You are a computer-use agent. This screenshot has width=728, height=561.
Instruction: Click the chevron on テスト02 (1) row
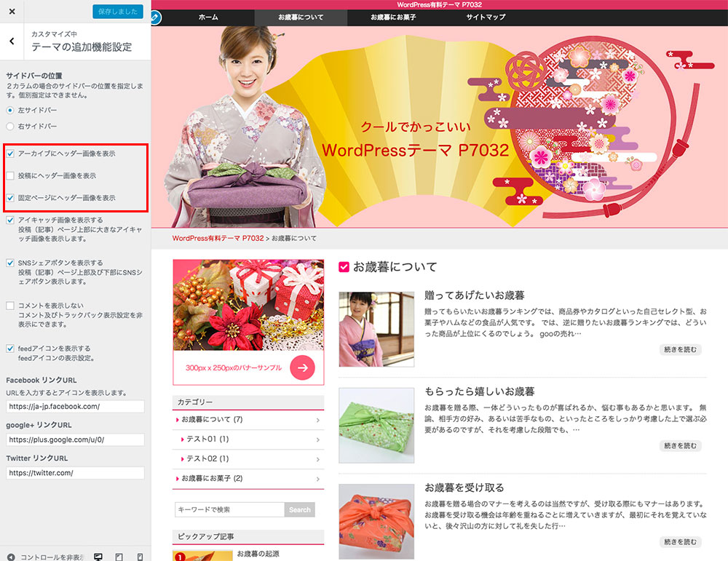[318, 459]
